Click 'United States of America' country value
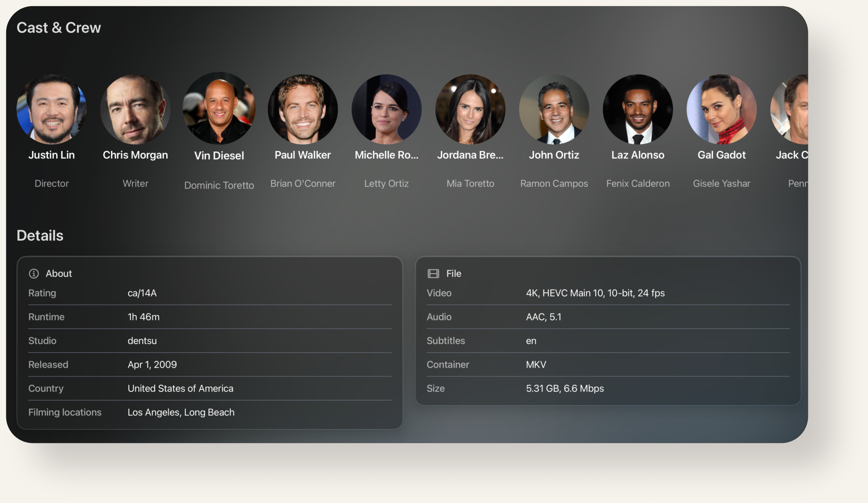Image resolution: width=868 pixels, height=503 pixels. (x=180, y=389)
